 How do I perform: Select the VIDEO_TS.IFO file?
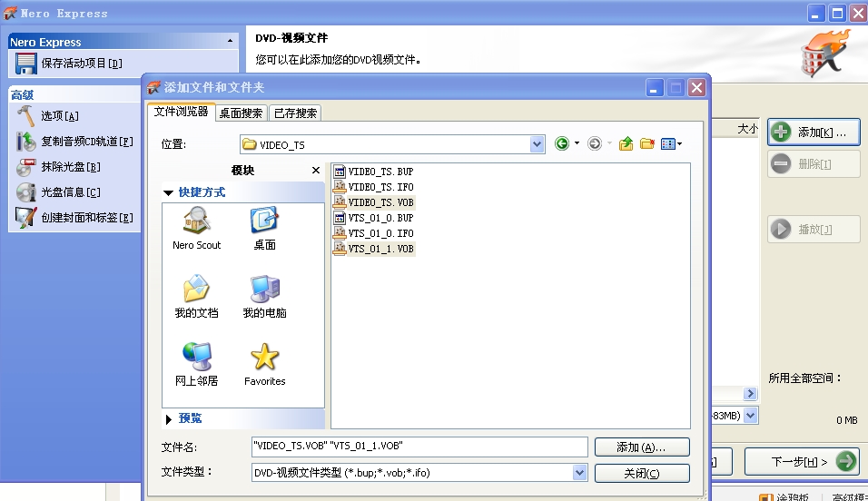tap(374, 187)
